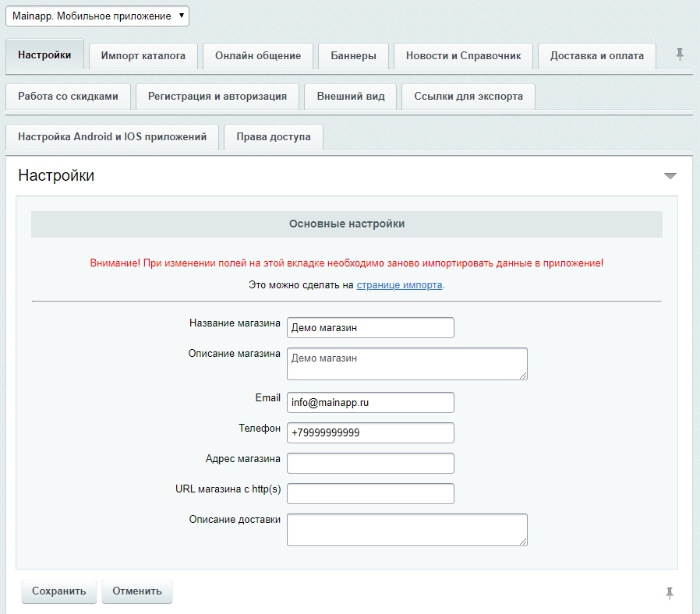The image size is (700, 614).
Task: Select the Баннеры tab
Action: click(353, 56)
